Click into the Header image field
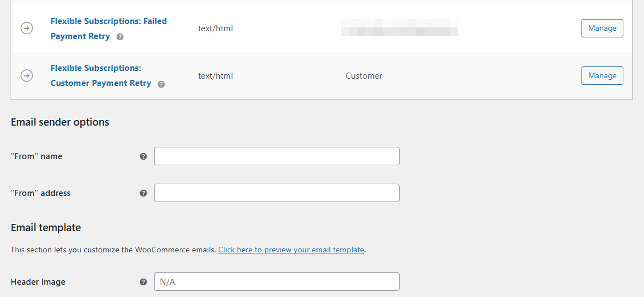 pyautogui.click(x=276, y=282)
